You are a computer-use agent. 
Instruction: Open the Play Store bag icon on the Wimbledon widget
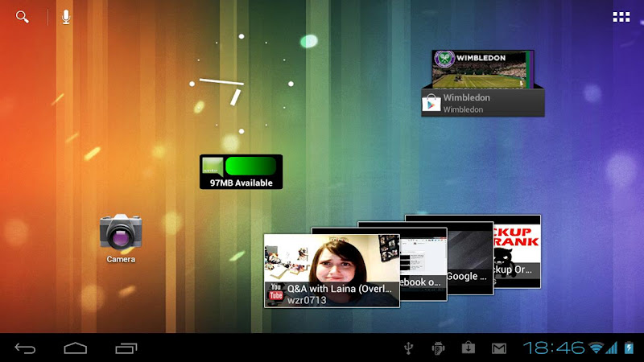point(431,103)
